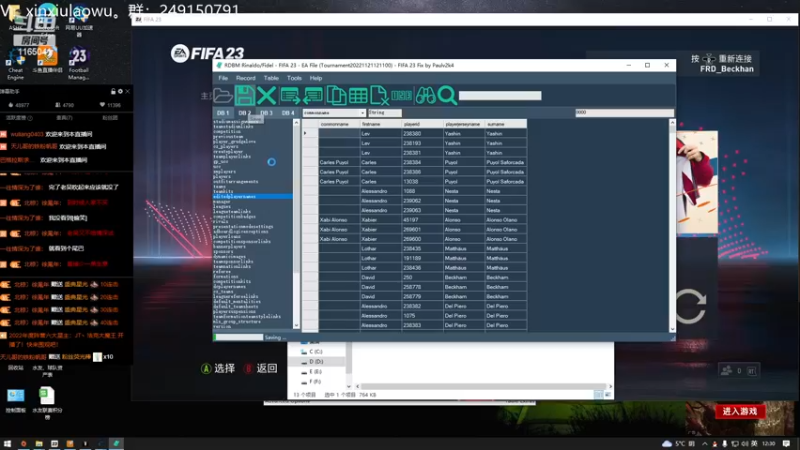Click the table grid icon
Viewport: 800px width, 450px height.
[x=358, y=95]
